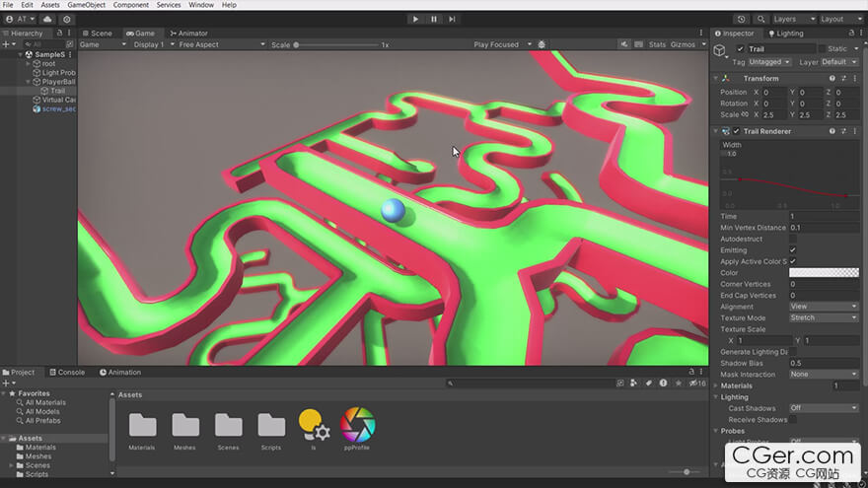This screenshot has height=488, width=868.
Task: Open the GameObject menu
Action: point(87,4)
